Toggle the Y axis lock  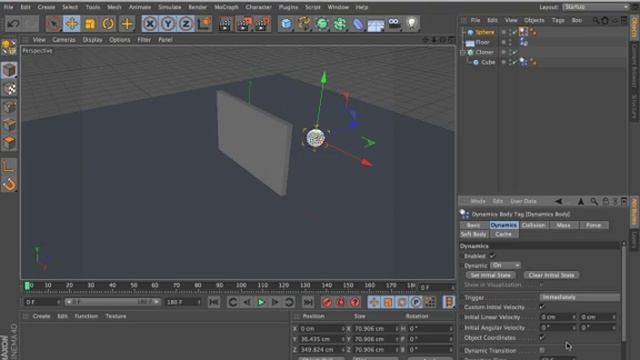tap(168, 24)
